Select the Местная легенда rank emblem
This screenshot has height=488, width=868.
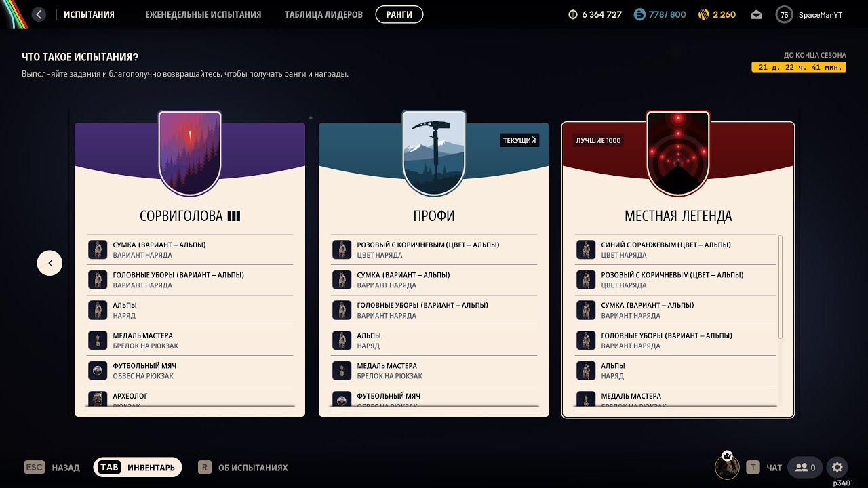678,153
